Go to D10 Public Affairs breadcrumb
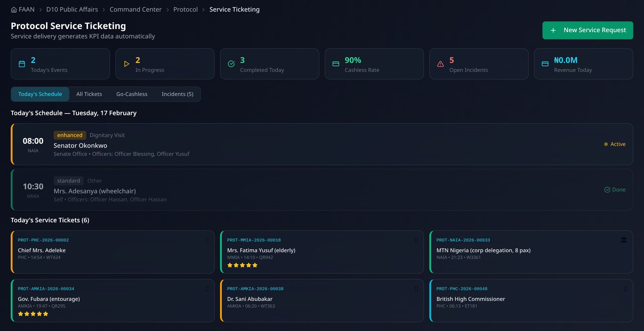Screen dimensions: 644x331 pyautogui.click(x=72, y=10)
